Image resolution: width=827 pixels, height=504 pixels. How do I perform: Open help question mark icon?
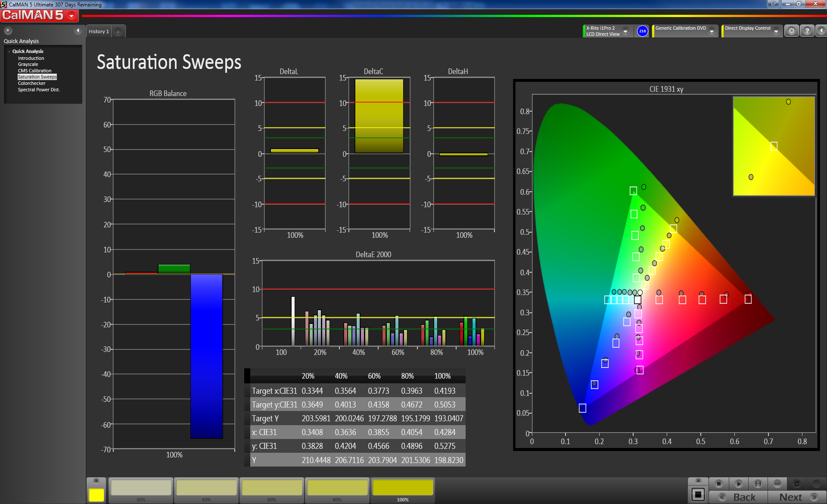point(807,31)
